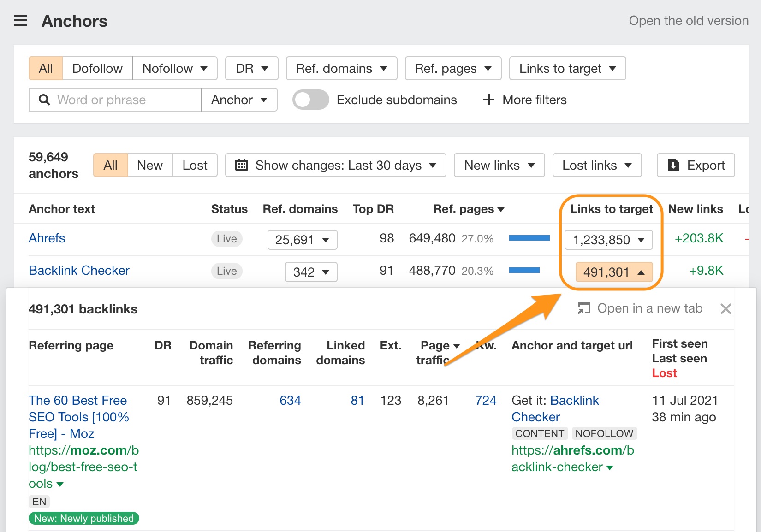Click the Export download icon
This screenshot has height=532, width=761.
coord(673,165)
